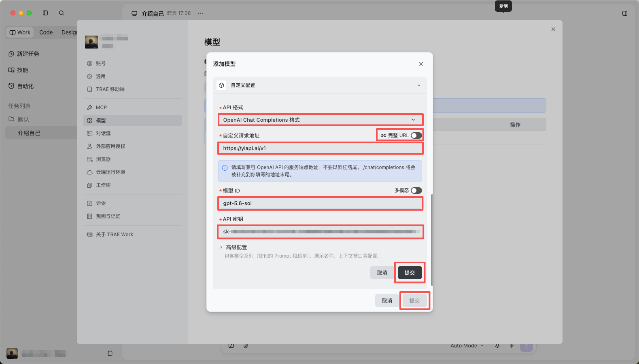
Task: Click the 模型 ID input field
Action: coord(320,203)
